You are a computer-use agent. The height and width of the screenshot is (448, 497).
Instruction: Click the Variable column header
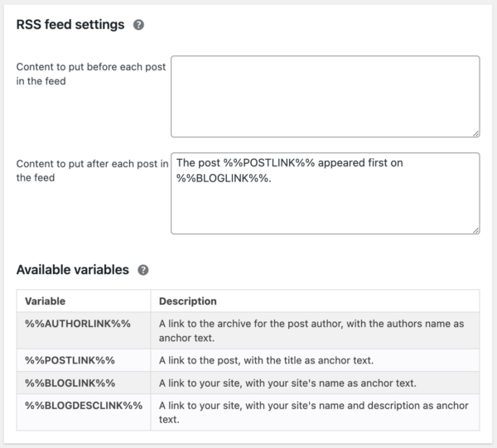(x=46, y=301)
